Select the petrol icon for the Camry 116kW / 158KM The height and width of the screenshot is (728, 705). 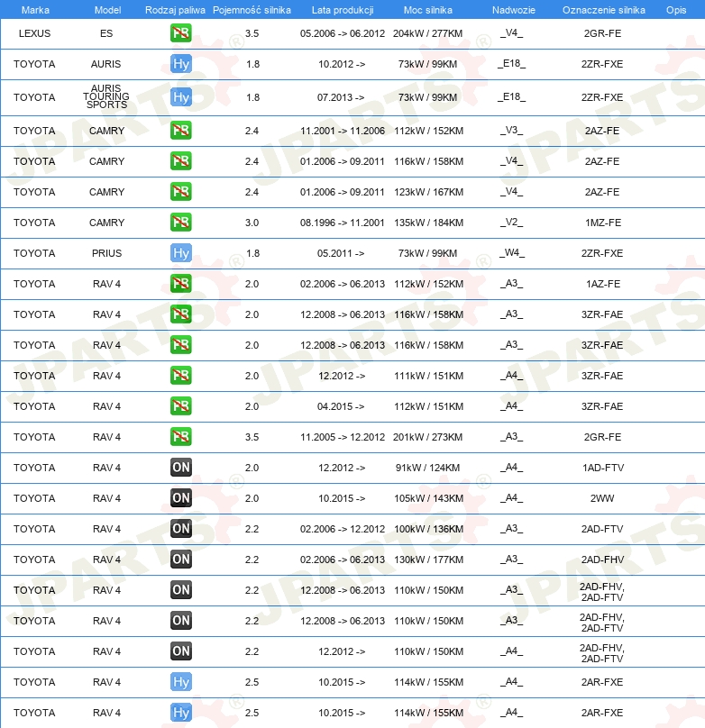click(180, 161)
